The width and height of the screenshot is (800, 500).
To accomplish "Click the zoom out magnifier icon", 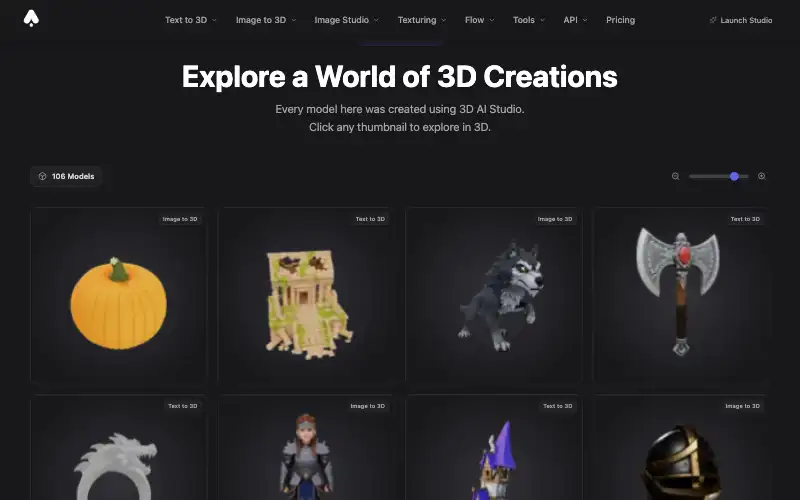I will [x=676, y=177].
